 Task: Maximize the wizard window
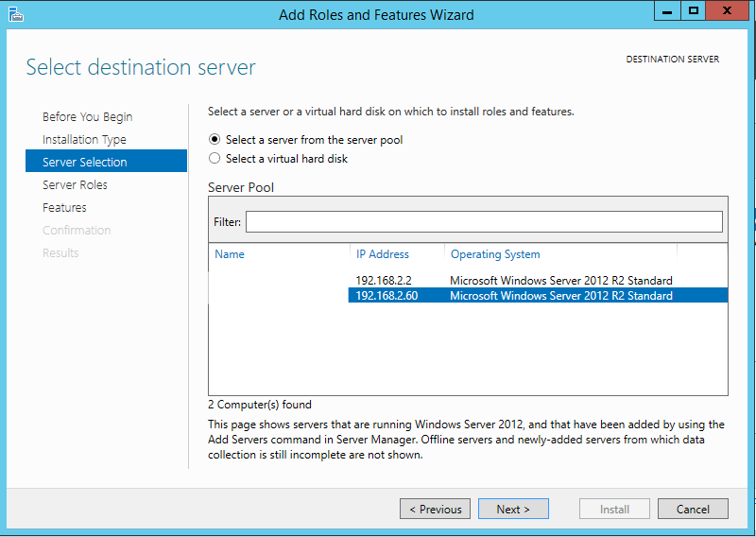[x=694, y=10]
